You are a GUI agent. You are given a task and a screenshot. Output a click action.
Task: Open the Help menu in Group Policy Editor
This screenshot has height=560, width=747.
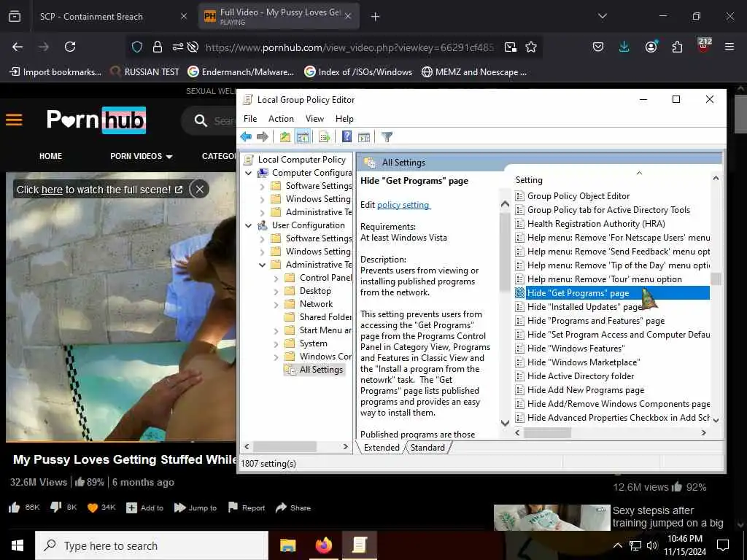344,119
